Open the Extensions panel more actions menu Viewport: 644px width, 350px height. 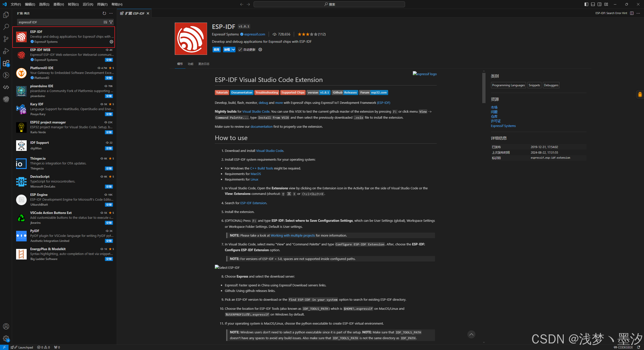tap(111, 13)
